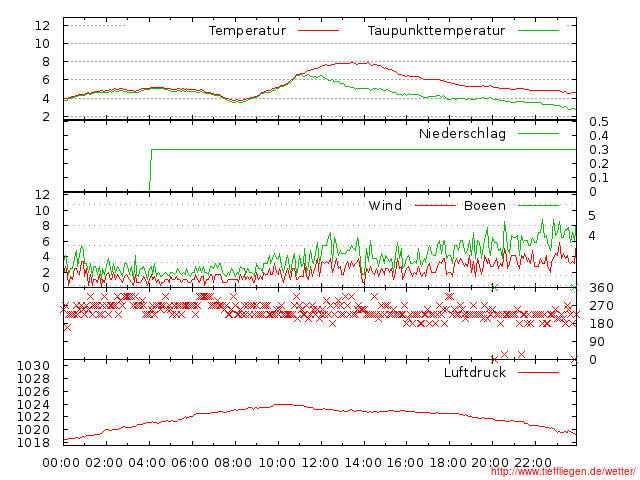Click the Taupunkttemperatur legend label
This screenshot has width=640, height=480.
point(436,31)
